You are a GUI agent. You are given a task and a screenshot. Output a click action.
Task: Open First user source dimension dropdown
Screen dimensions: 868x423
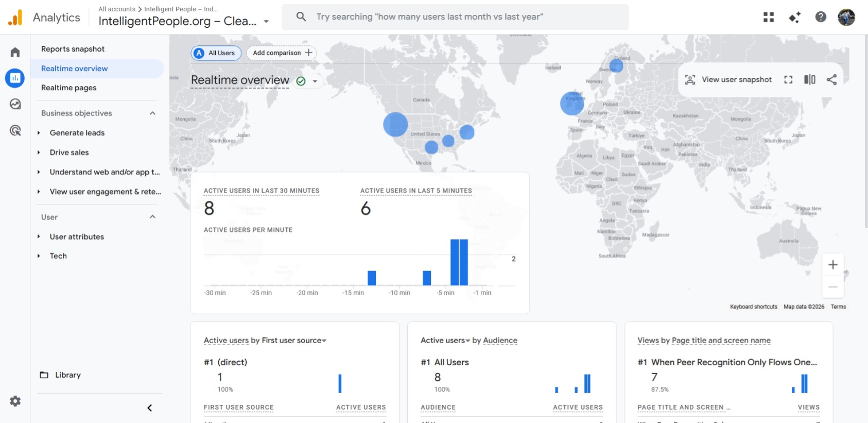click(x=324, y=341)
